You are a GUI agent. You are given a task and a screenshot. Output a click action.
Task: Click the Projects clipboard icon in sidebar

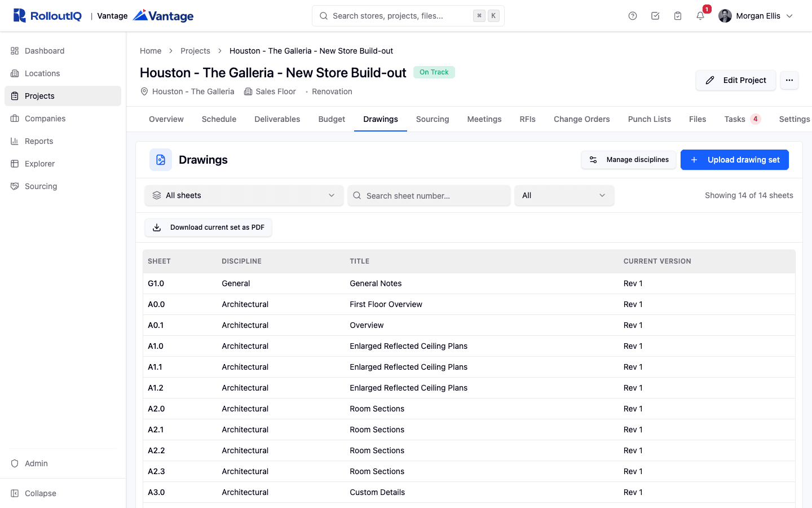pyautogui.click(x=15, y=96)
